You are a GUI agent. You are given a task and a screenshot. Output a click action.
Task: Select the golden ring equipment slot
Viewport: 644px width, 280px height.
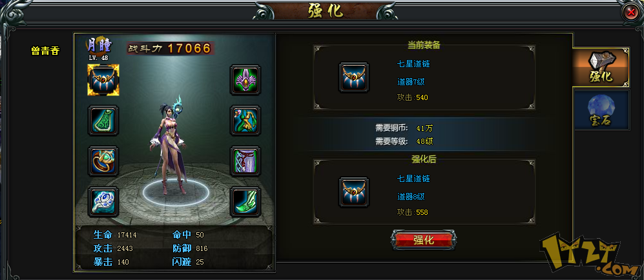pyautogui.click(x=103, y=161)
